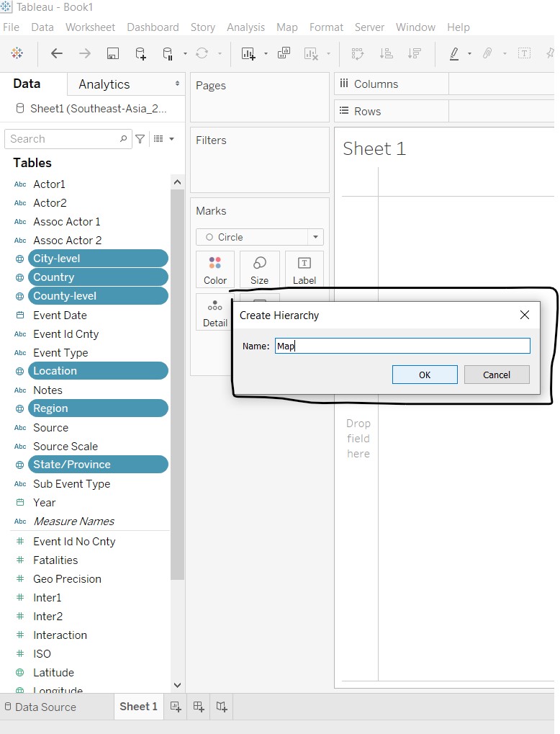This screenshot has width=560, height=734.
Task: Open the Size marks card
Action: 260,270
